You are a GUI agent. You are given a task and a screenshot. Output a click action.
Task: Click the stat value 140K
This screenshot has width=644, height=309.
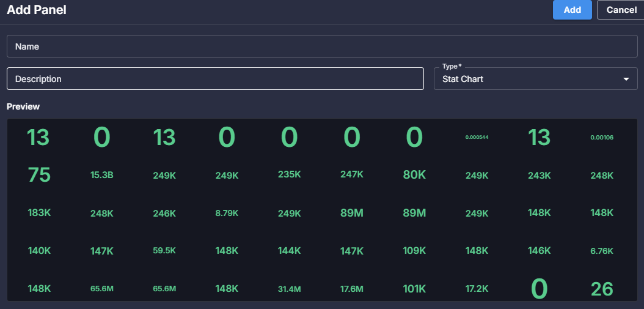point(40,251)
